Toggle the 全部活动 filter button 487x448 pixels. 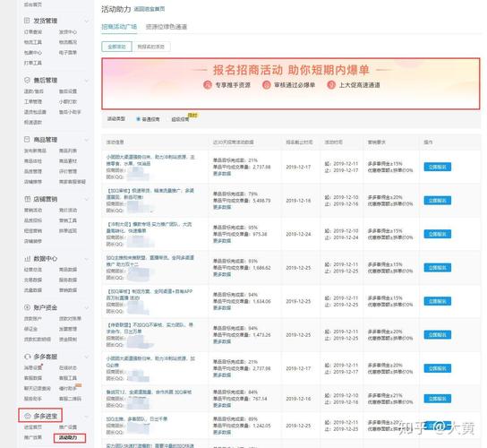[x=116, y=47]
